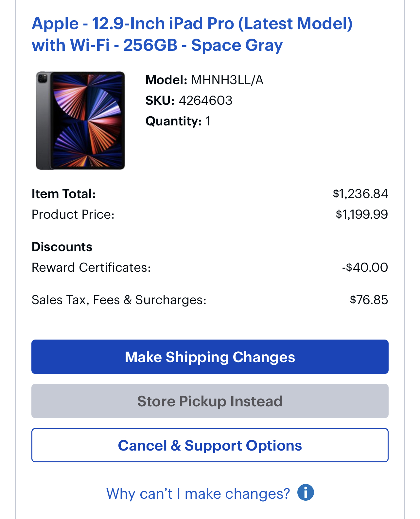The width and height of the screenshot is (420, 519).
Task: Click the $76.85 tax amount
Action: tap(369, 300)
